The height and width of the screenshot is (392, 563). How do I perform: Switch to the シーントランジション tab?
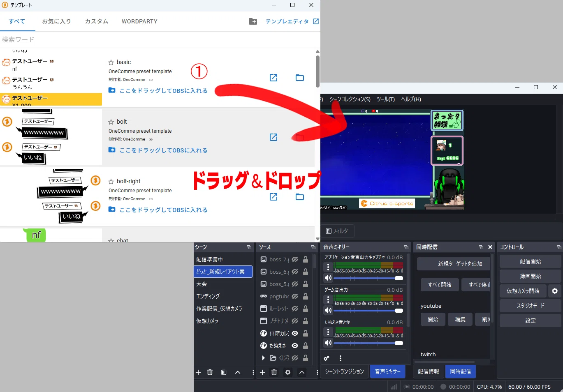345,371
